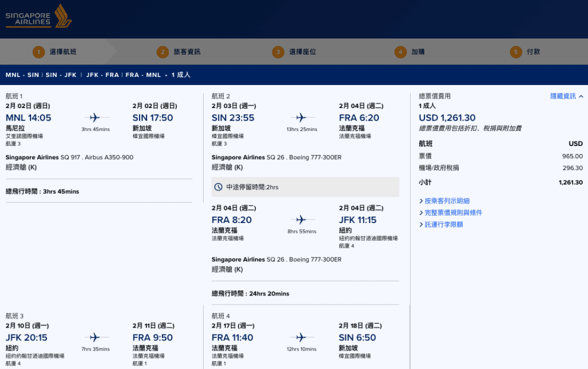588x369 pixels.
Task: Click arrival time SIN 17:50
Action: point(153,117)
